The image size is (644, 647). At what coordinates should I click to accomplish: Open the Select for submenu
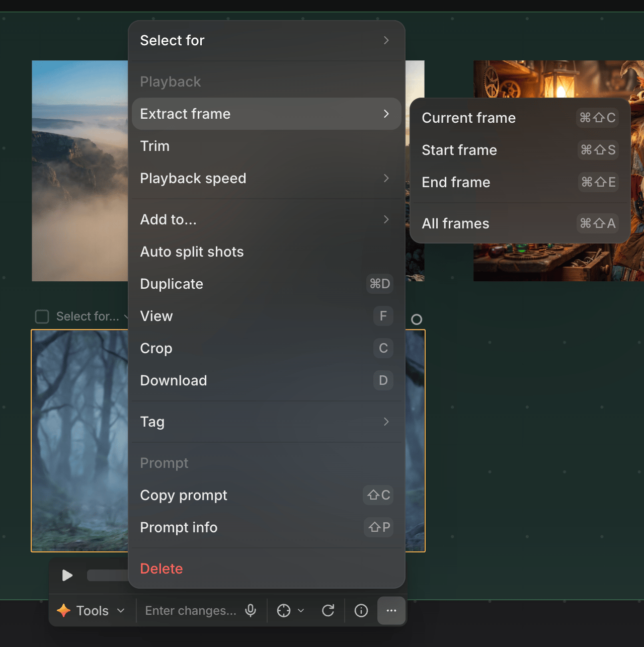[267, 40]
